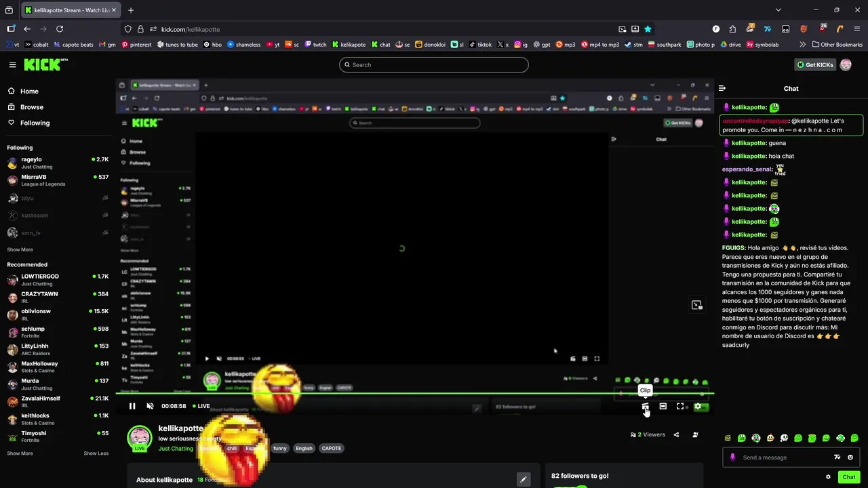Viewport: 868px width, 488px height.
Task: Open LittyLinhh recommended channel
Action: point(58,350)
